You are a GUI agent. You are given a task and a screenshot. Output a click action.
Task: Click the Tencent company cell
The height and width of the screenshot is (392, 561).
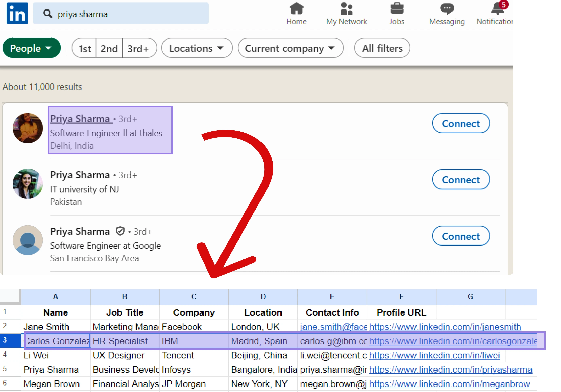tap(194, 355)
